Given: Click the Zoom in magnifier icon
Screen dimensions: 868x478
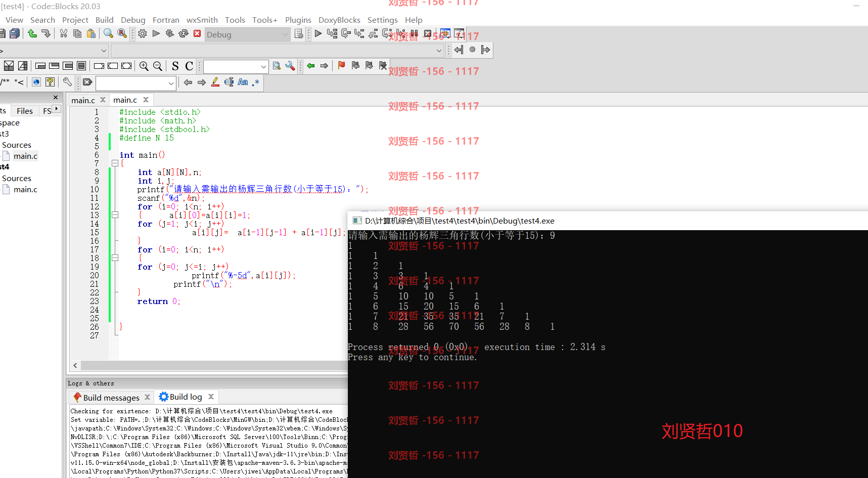Looking at the screenshot, I should pyautogui.click(x=144, y=66).
